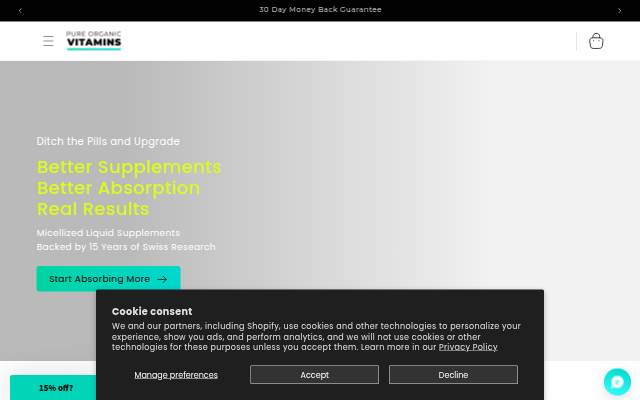Show next announcement with right arrow
The image size is (640, 400).
(619, 11)
